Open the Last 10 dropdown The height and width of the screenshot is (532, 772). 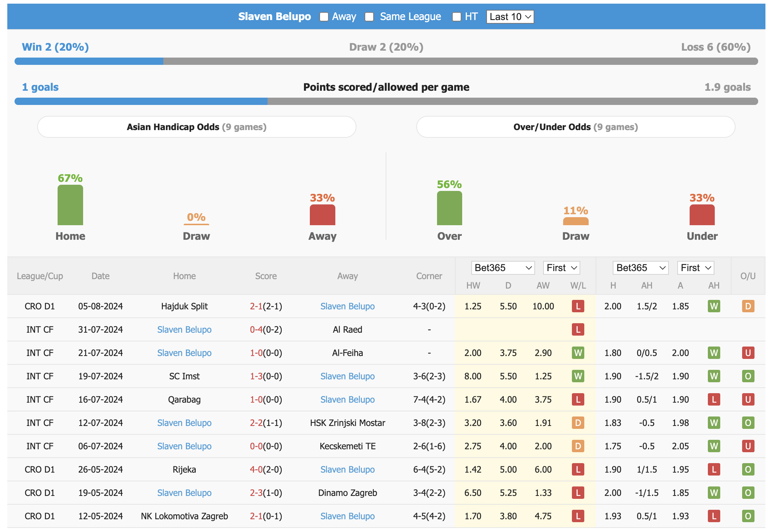pos(510,17)
